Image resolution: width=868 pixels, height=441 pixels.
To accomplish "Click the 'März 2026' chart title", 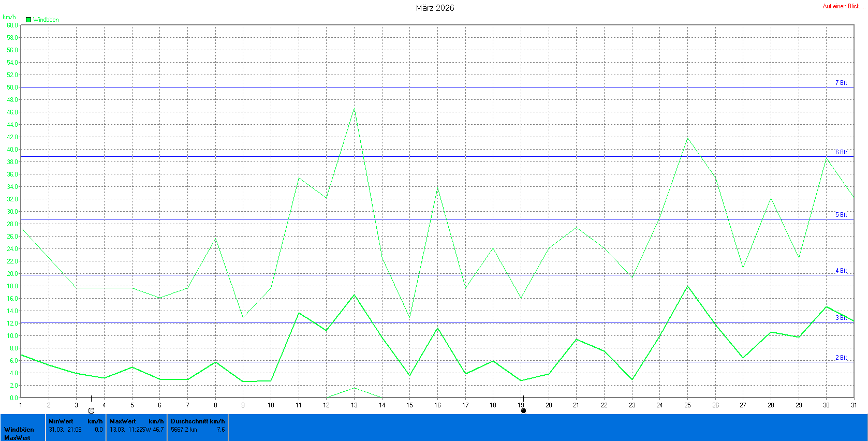I will [435, 8].
